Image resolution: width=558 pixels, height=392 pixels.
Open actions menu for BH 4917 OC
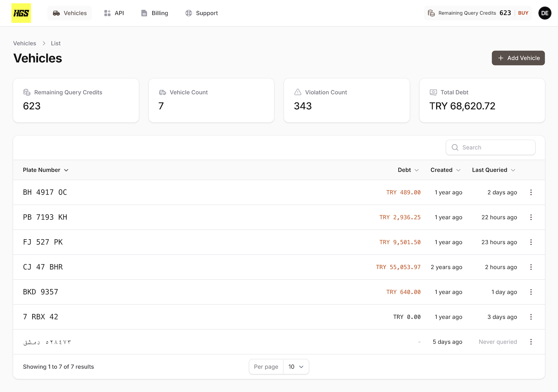[x=531, y=192]
